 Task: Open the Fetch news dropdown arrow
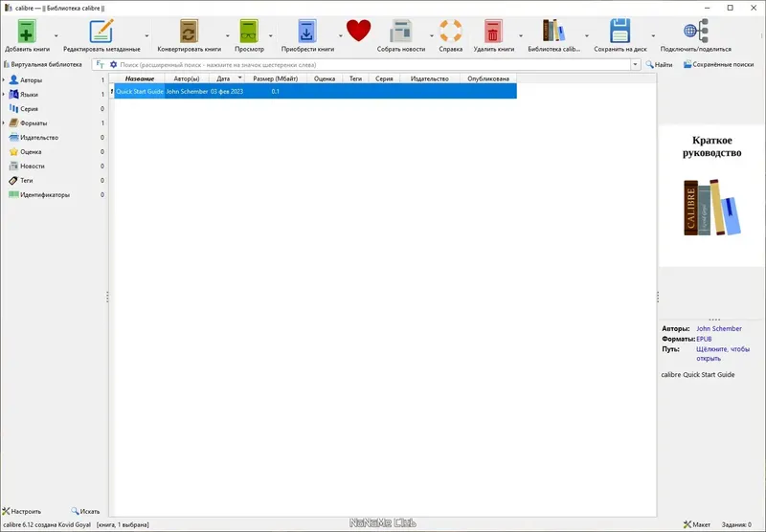click(x=432, y=35)
